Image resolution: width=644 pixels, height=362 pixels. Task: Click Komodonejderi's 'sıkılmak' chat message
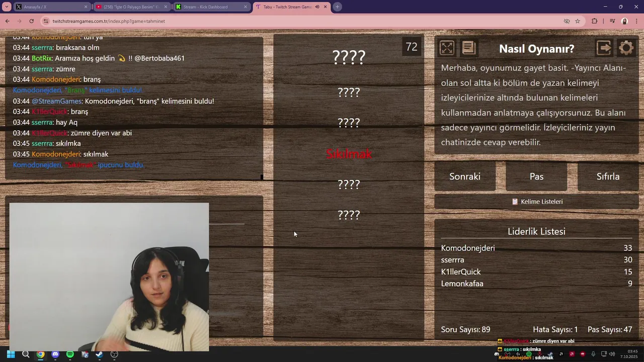pos(60,154)
